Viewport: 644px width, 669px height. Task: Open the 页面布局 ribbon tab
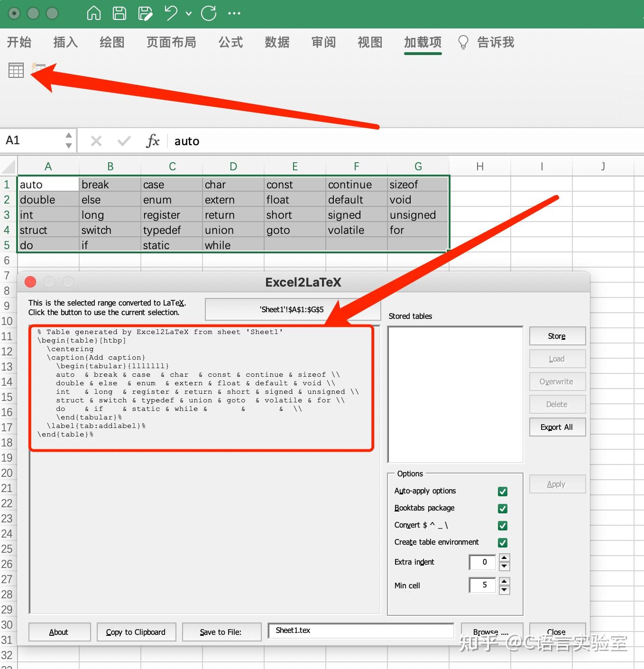[x=171, y=42]
